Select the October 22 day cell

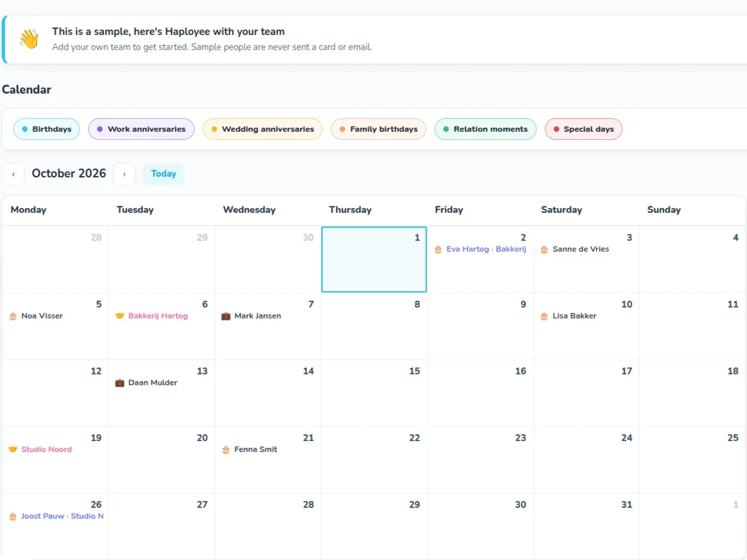[374, 460]
